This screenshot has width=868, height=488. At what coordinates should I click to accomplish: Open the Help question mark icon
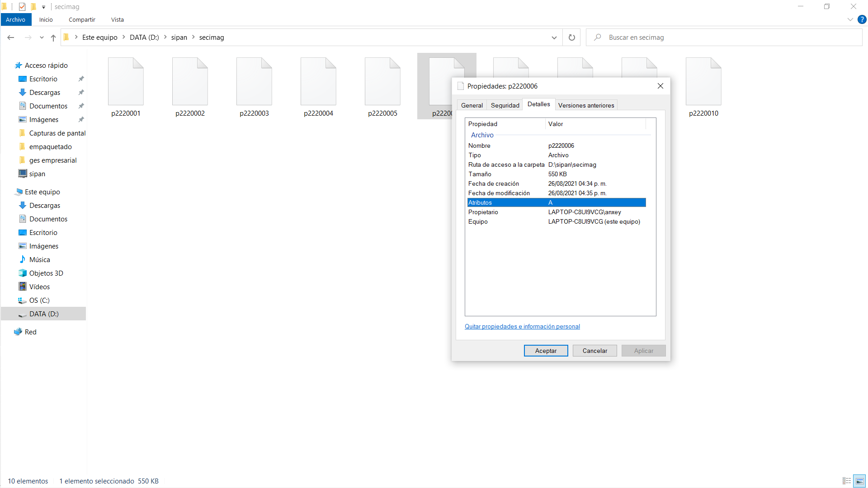[862, 19]
